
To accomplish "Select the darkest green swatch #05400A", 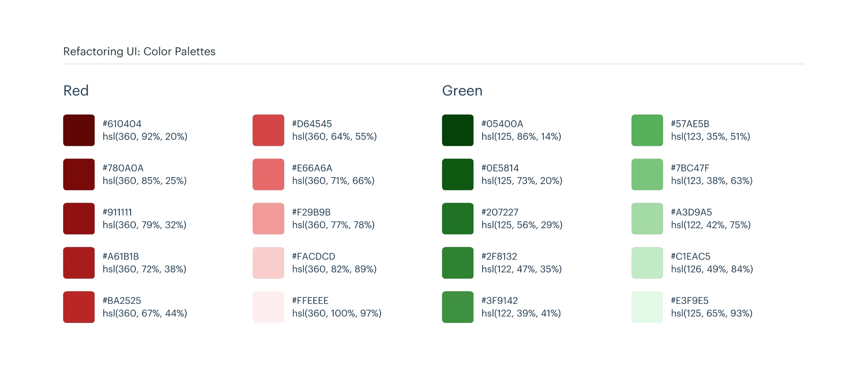I will (x=458, y=130).
